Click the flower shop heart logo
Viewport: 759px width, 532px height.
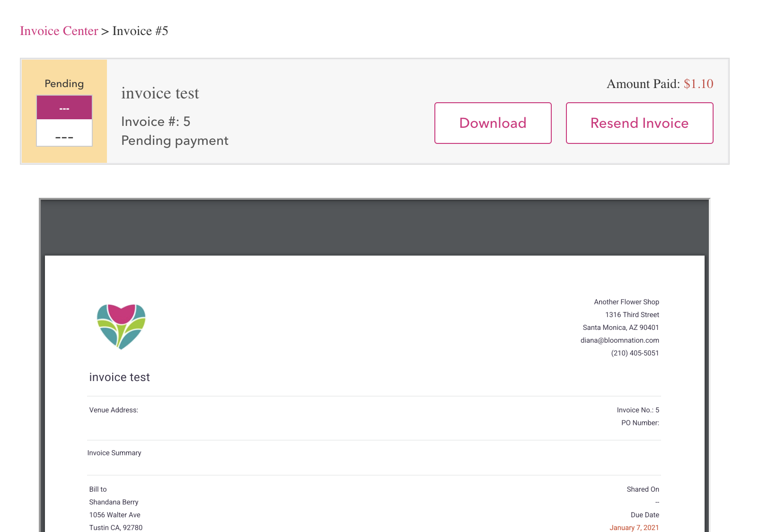point(121,327)
